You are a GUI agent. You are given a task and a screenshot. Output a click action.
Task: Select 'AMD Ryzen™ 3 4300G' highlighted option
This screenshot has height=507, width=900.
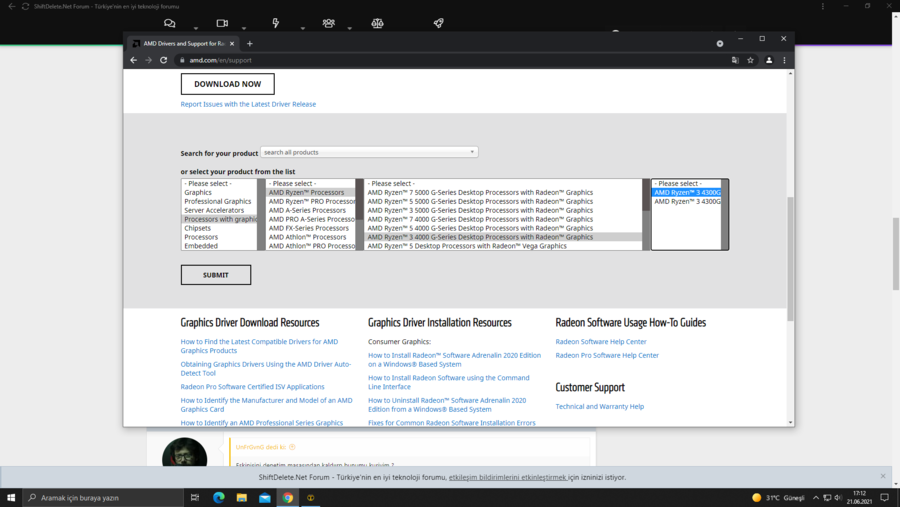pyautogui.click(x=687, y=192)
